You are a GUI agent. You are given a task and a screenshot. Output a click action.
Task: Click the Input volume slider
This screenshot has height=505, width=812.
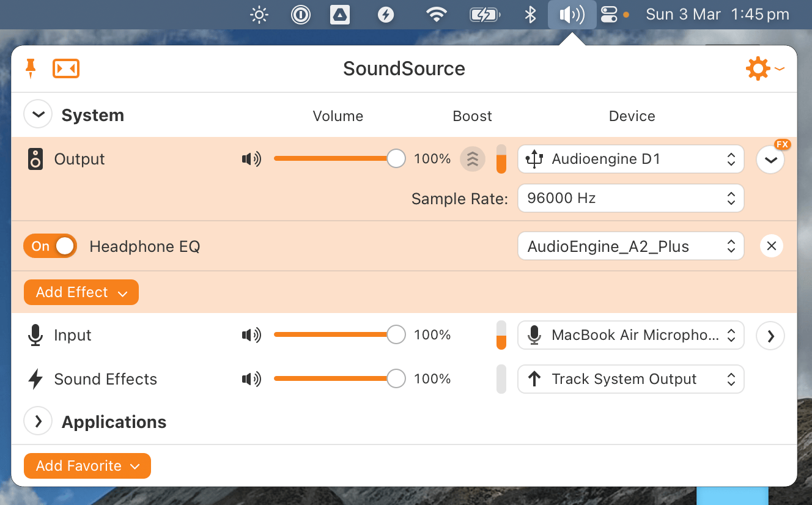pos(339,334)
